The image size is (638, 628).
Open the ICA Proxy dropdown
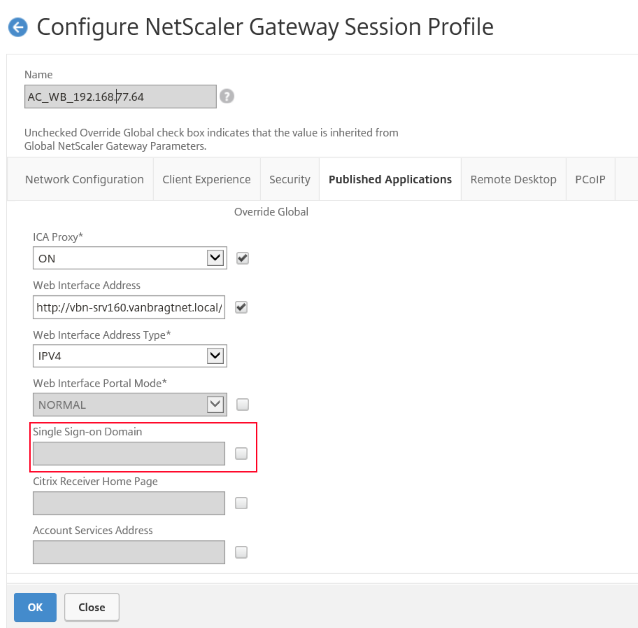130,258
